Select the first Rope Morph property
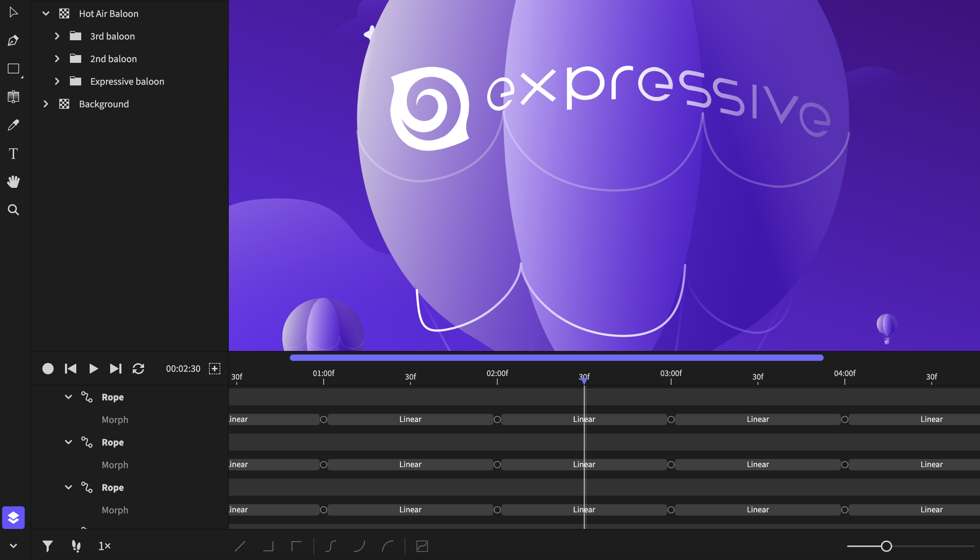The image size is (980, 560). click(115, 419)
